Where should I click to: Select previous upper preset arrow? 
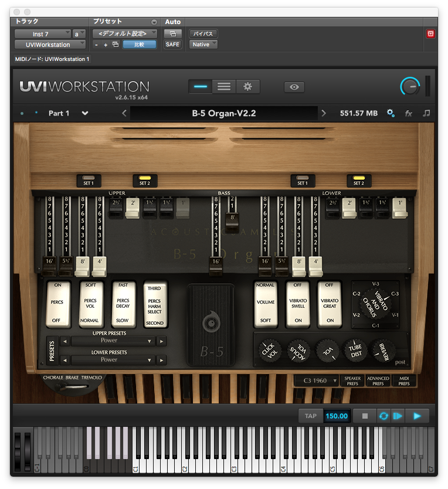[65, 341]
